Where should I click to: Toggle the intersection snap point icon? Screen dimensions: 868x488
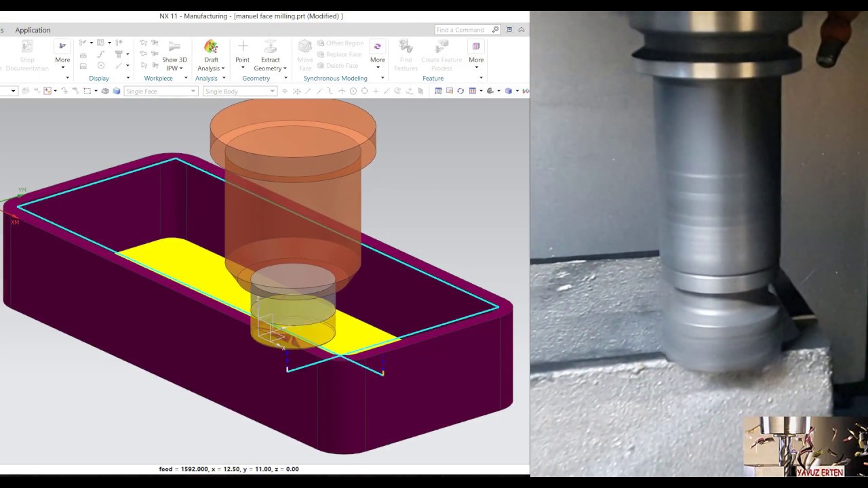[342, 91]
